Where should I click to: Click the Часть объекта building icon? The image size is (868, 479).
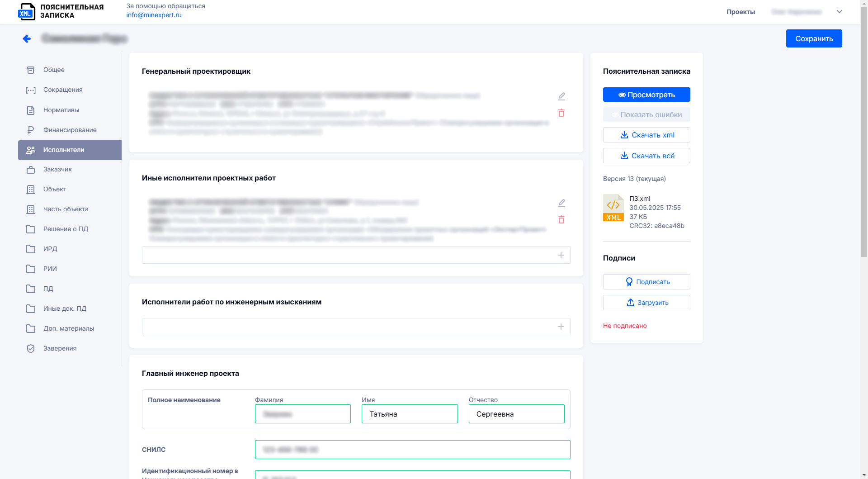click(x=31, y=209)
